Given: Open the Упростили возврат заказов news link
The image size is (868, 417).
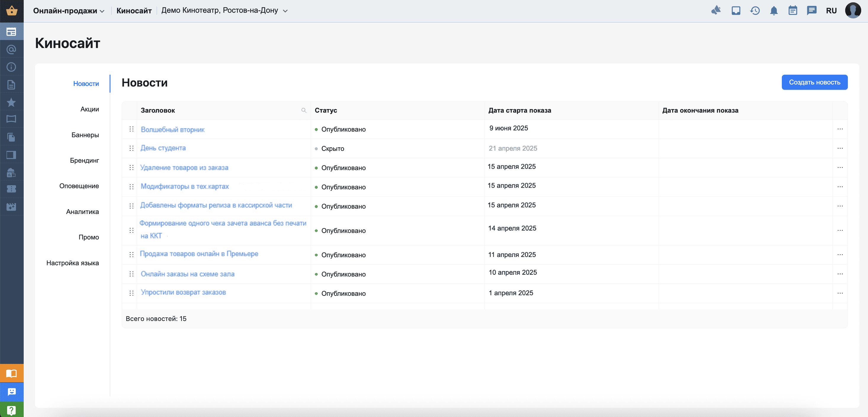Looking at the screenshot, I should click(183, 292).
